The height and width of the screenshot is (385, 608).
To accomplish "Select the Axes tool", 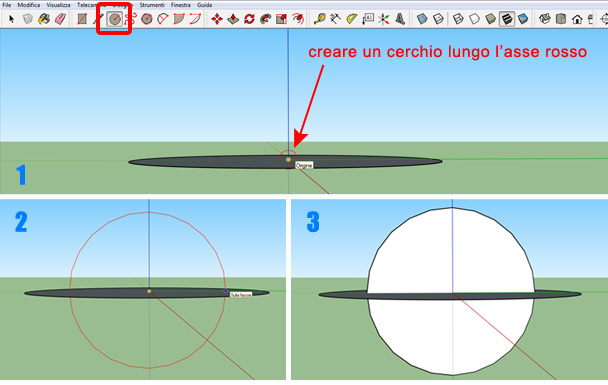I will (x=384, y=19).
